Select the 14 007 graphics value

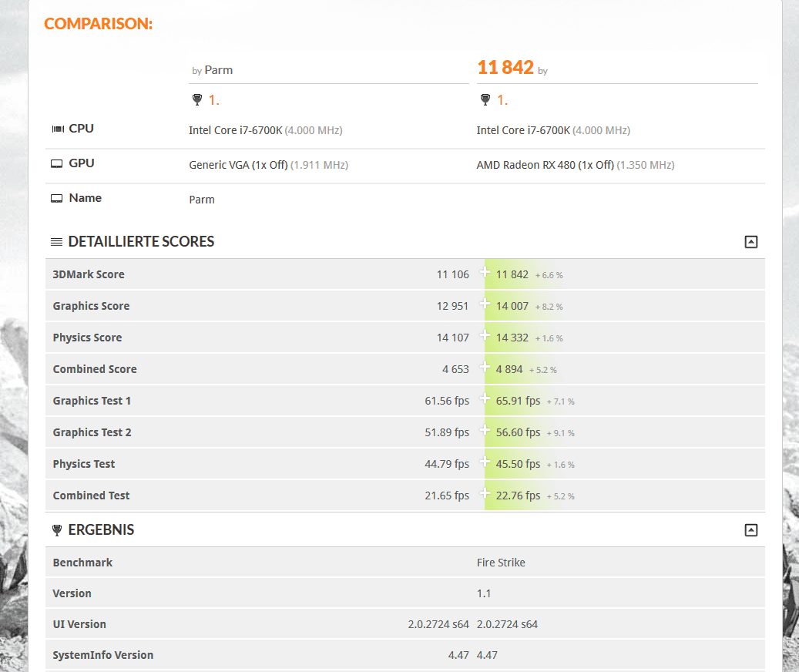click(512, 306)
